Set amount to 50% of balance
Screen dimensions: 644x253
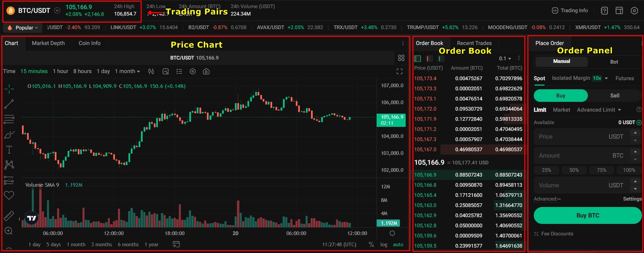click(574, 170)
